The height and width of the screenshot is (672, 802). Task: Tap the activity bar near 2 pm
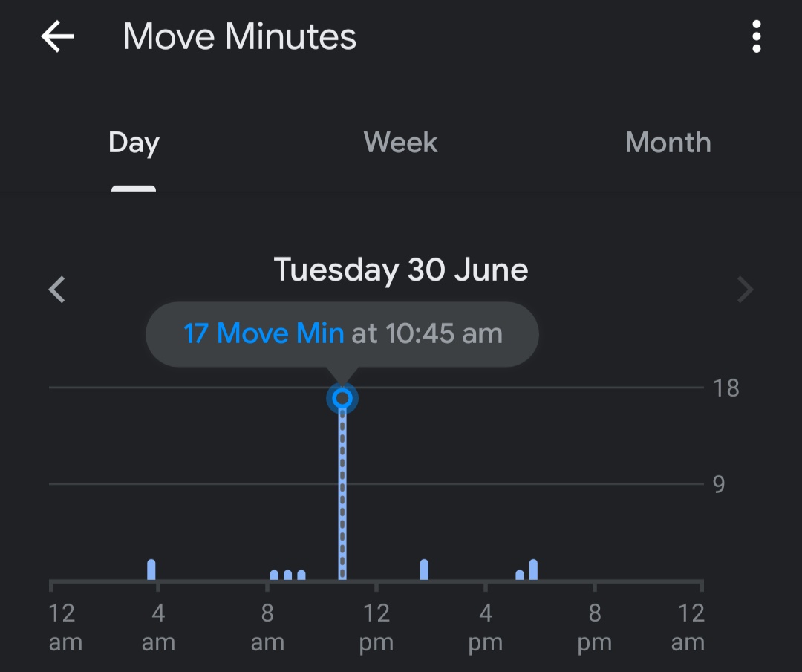(424, 568)
